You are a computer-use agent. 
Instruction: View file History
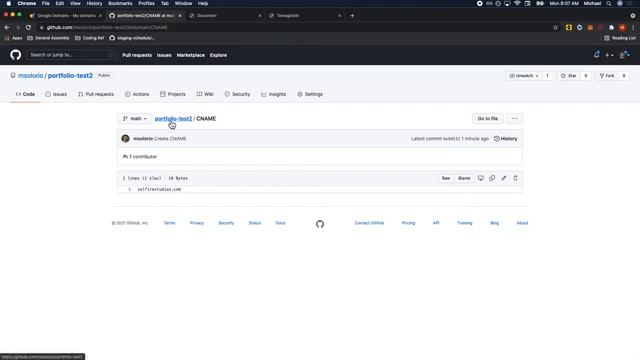pyautogui.click(x=505, y=139)
